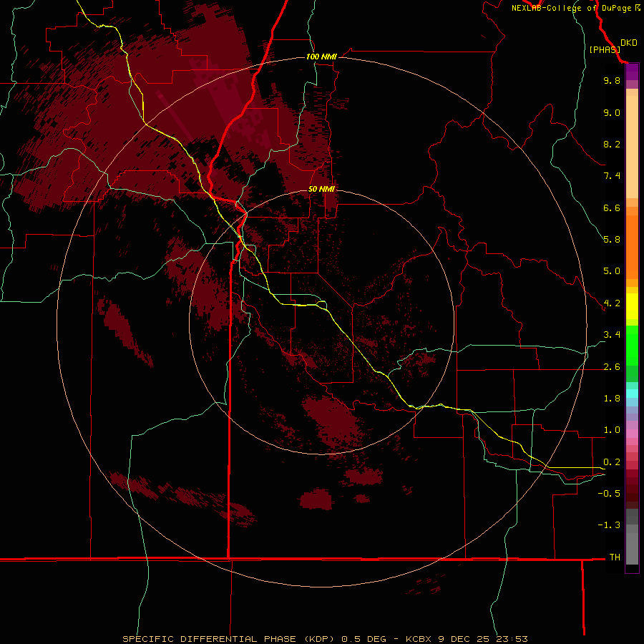Click the 3.4 legend value
The width and height of the screenshot is (644, 644).
pos(612,335)
